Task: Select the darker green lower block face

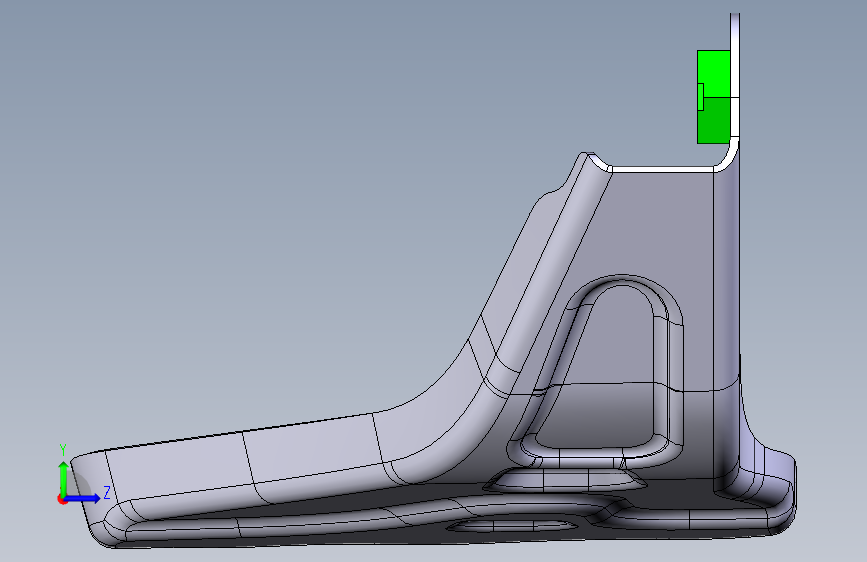Action: 714,121
